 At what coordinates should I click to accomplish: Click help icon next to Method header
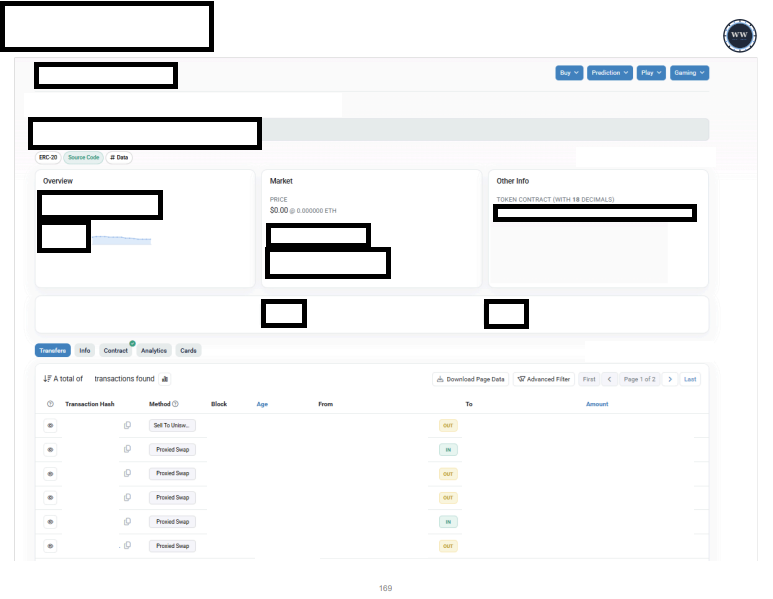click(x=176, y=404)
